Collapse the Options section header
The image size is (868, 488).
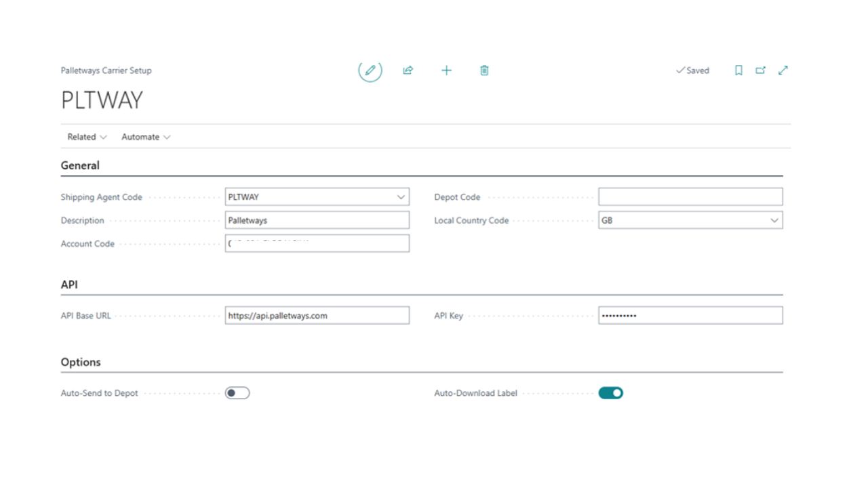point(81,362)
